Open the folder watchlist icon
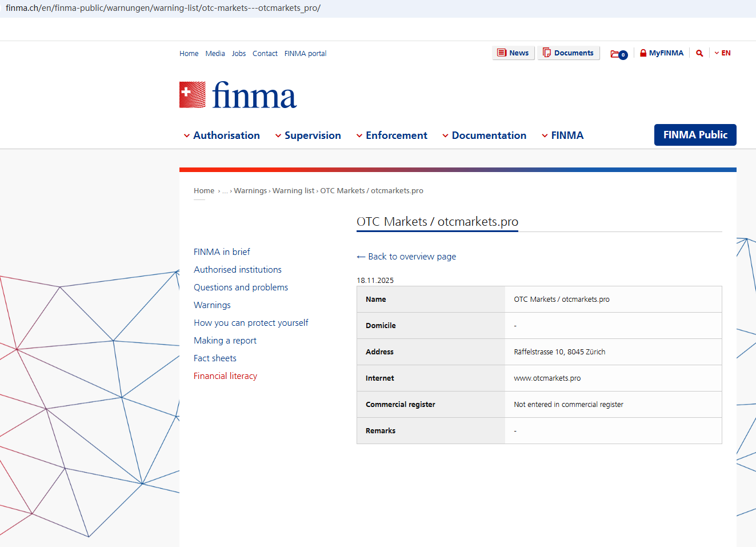Image resolution: width=756 pixels, height=547 pixels. point(618,54)
